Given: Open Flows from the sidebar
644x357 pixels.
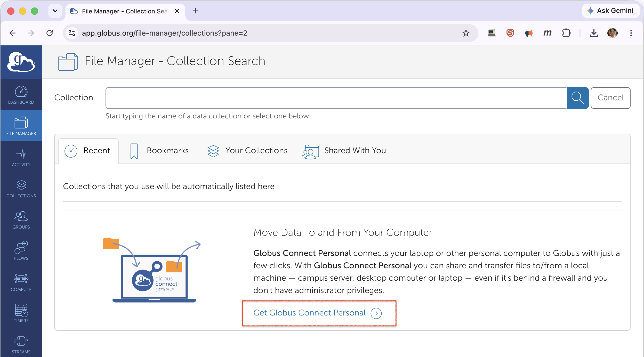Looking at the screenshot, I should point(21,251).
